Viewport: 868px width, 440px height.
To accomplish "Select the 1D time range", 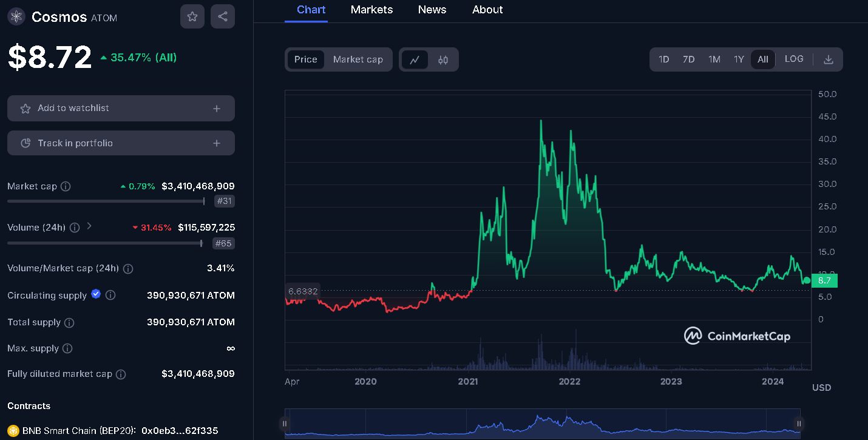I will pos(664,59).
